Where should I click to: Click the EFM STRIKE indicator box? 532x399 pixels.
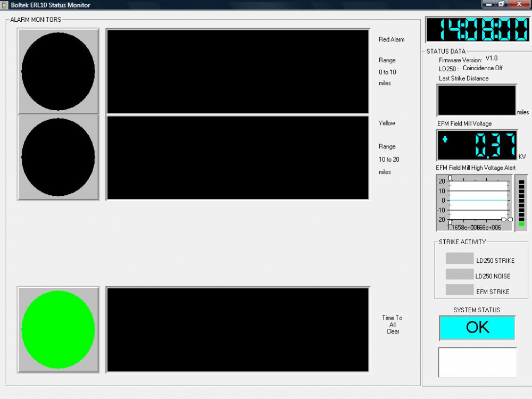(459, 290)
